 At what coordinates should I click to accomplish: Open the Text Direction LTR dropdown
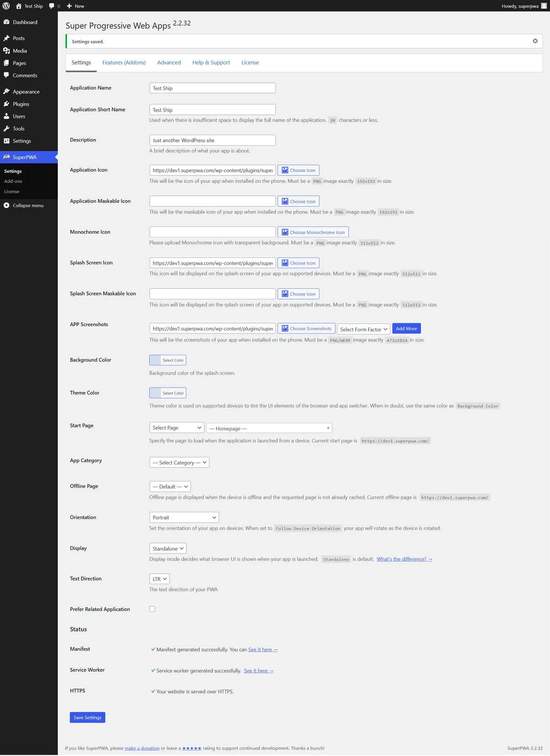coord(159,579)
